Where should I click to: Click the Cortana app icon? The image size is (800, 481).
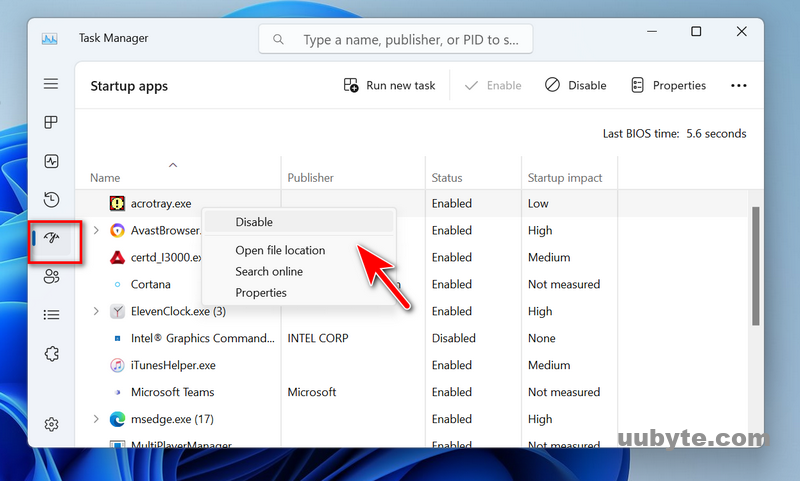coord(117,284)
